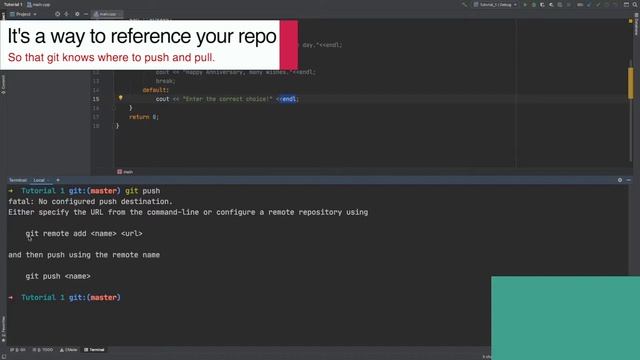The width and height of the screenshot is (640, 360).
Task: Open the Search Everywhere magnifier icon
Action: [635, 4]
